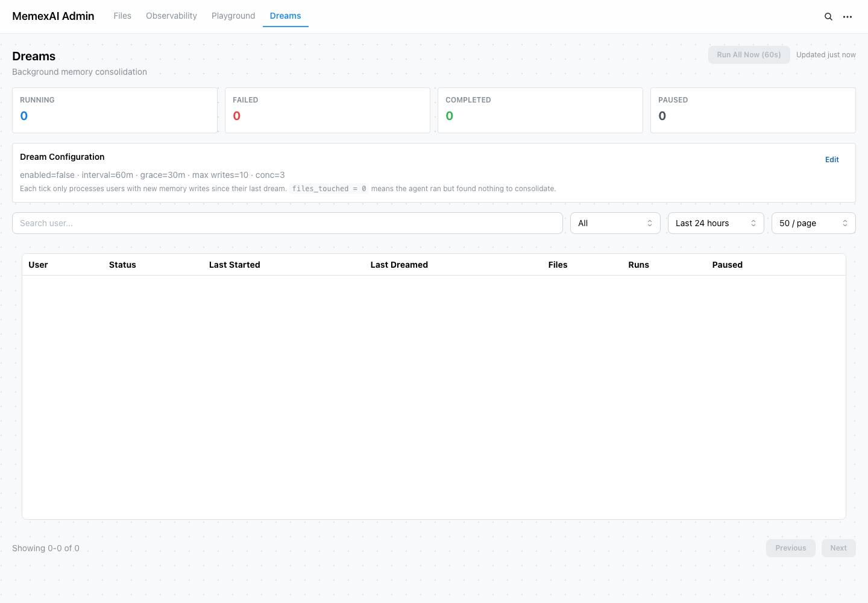Click the files_touched = 0 code snippet
The height and width of the screenshot is (603, 868).
point(329,189)
